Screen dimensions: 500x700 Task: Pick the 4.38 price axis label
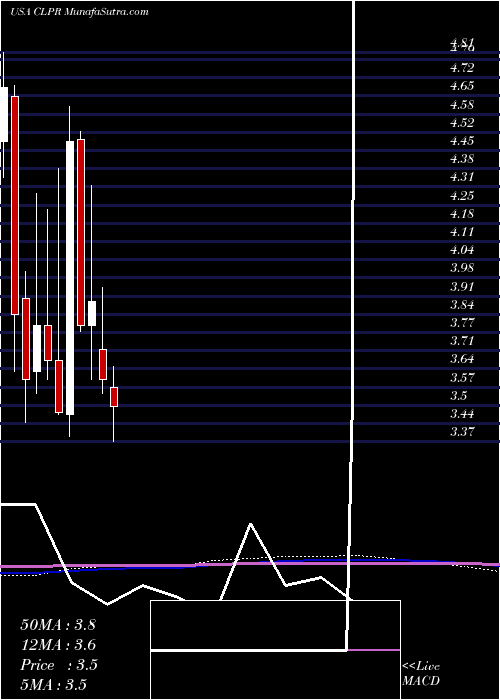tap(462, 159)
